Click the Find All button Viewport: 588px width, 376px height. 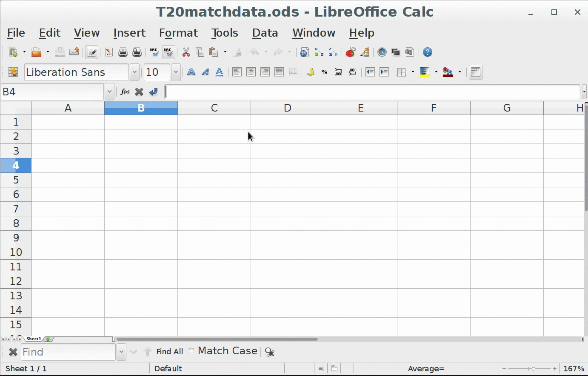point(169,352)
